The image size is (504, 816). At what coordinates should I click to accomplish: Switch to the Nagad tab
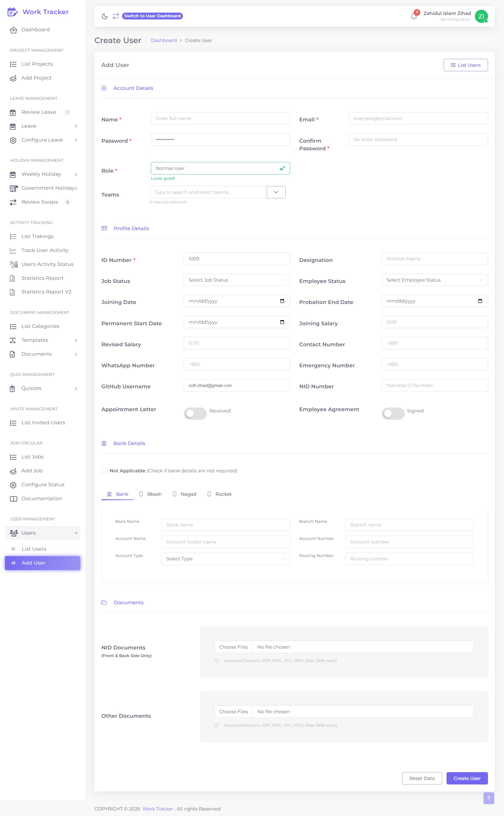point(184,494)
